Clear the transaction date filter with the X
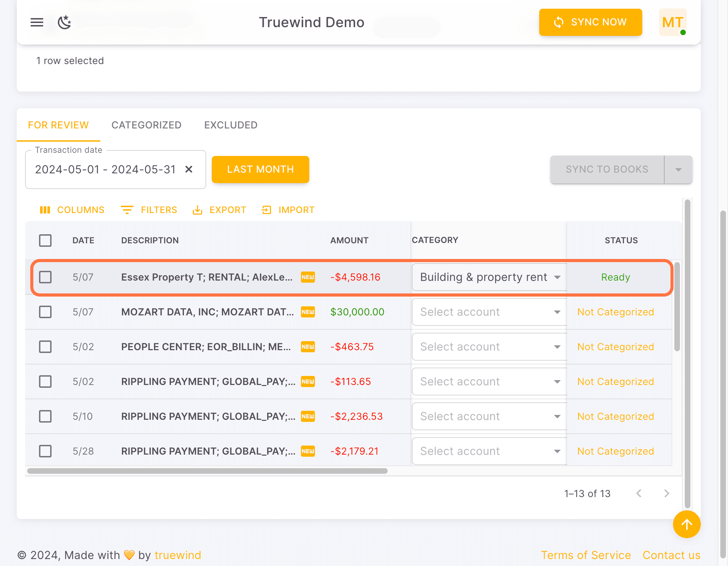The image size is (728, 566). [x=189, y=170]
